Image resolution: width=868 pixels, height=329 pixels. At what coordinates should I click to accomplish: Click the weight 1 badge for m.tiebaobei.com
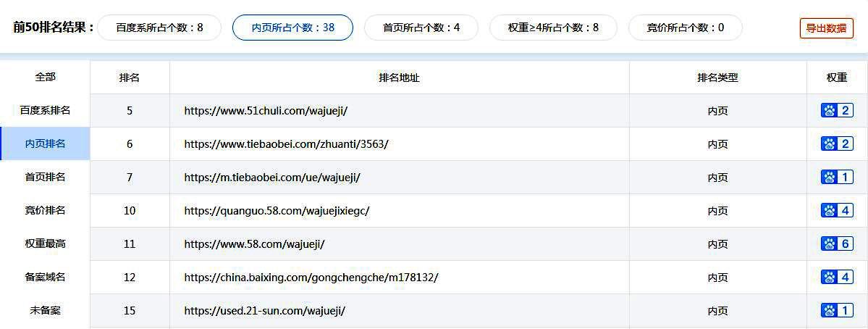click(x=837, y=177)
